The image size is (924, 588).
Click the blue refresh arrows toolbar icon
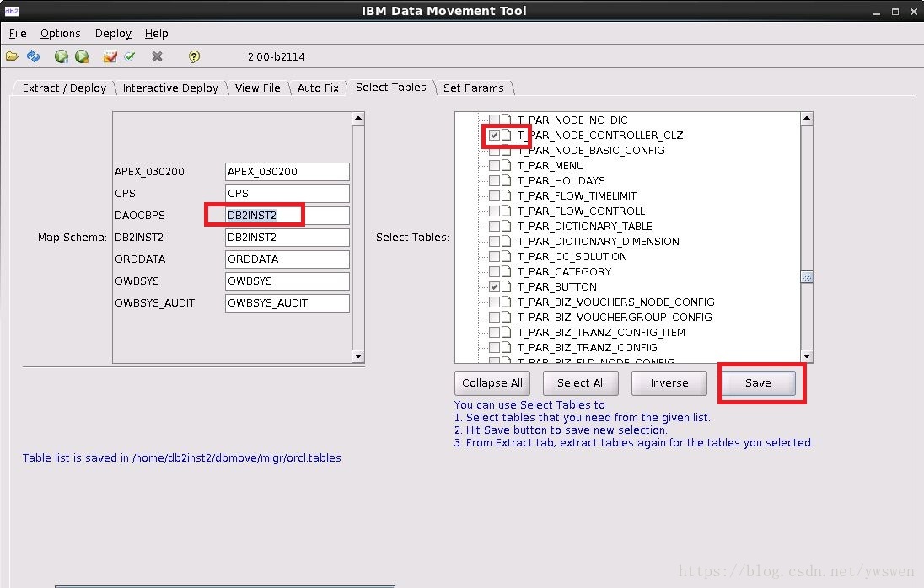34,56
